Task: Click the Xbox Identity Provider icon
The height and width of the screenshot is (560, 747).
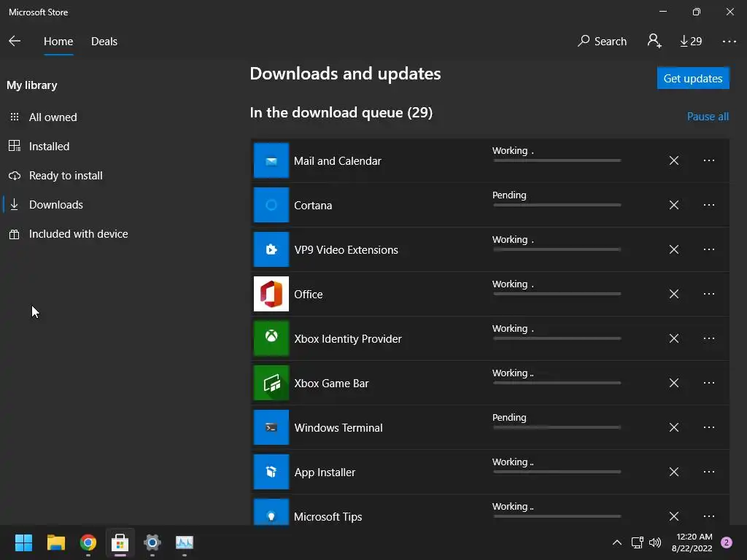Action: pyautogui.click(x=271, y=338)
